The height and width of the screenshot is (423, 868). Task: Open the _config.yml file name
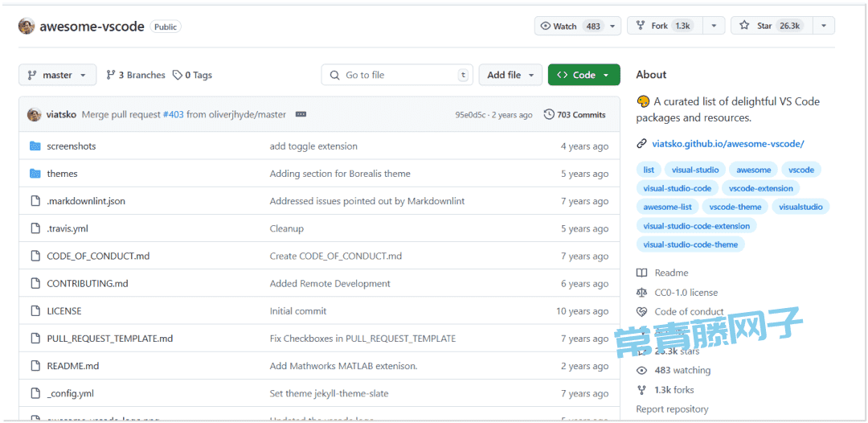click(70, 394)
